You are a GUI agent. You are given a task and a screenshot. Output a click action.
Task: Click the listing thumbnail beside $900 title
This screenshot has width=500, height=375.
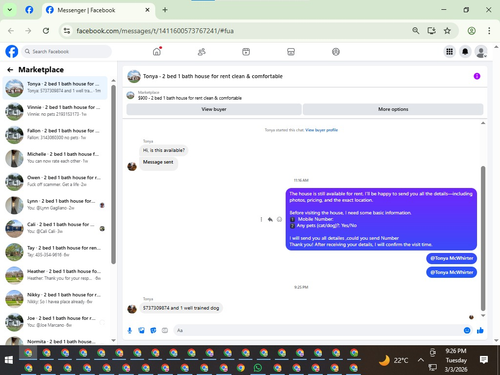coord(130,96)
